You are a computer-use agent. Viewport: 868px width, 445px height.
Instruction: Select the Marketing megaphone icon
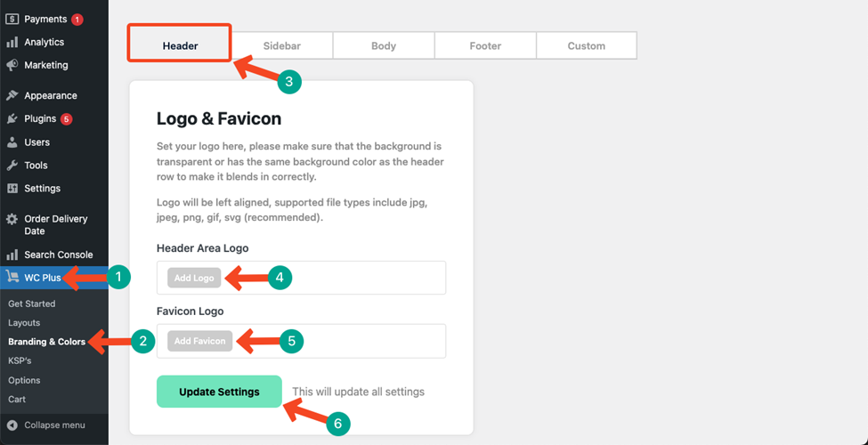(x=12, y=65)
